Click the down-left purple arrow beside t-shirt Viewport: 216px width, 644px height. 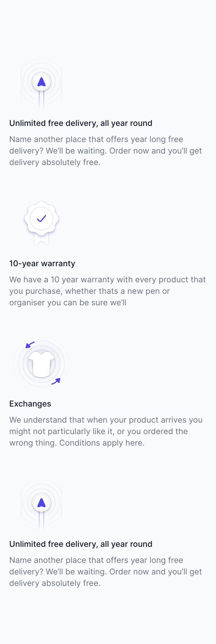[30, 344]
